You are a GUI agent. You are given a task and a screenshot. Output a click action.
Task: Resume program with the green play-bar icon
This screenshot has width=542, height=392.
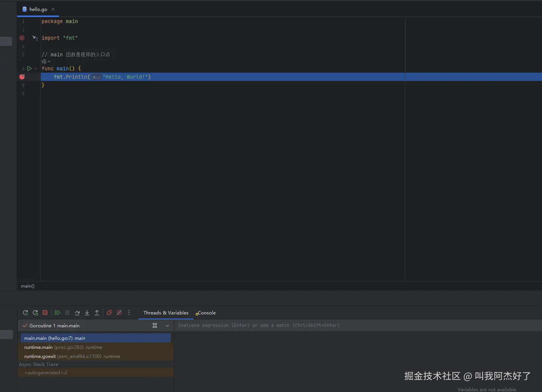point(57,313)
